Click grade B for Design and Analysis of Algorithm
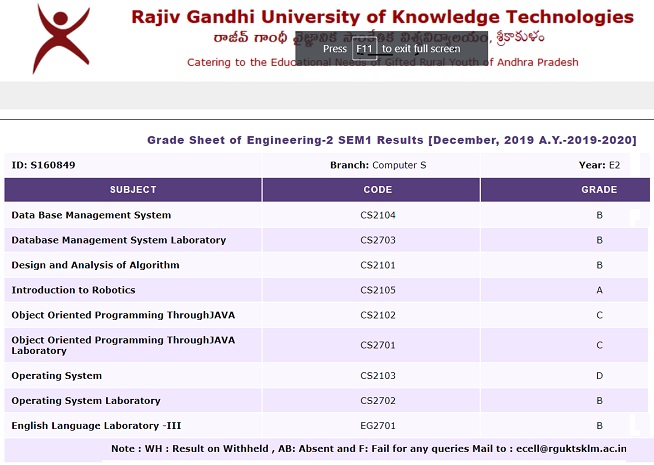The width and height of the screenshot is (654, 465). click(x=599, y=265)
